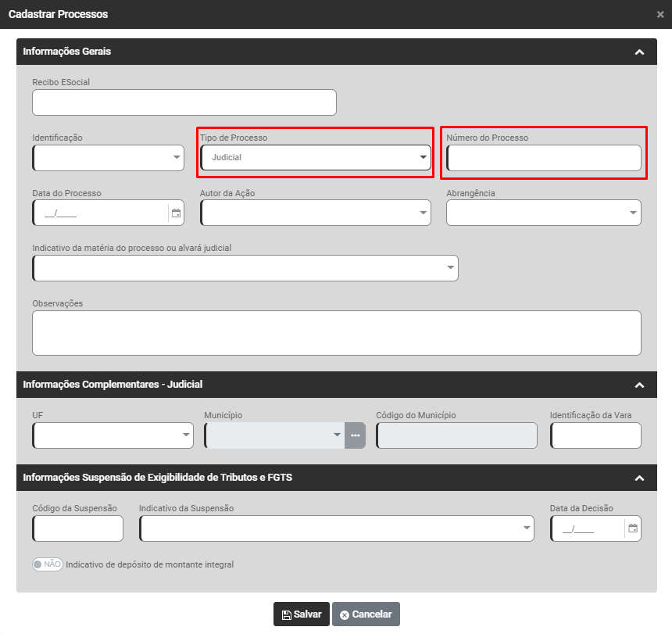Open Indicativo da matéria do processo dropdown
The width and height of the screenshot is (672, 634).
245,268
